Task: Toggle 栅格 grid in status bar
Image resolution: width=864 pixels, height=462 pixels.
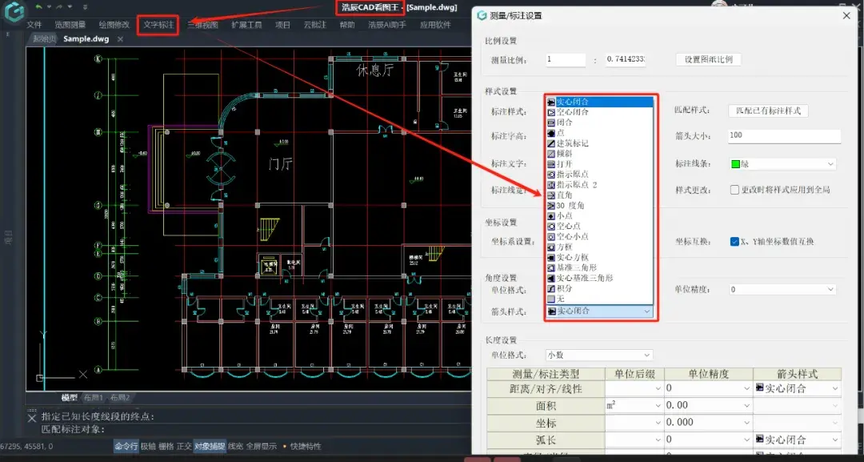Action: (166, 446)
